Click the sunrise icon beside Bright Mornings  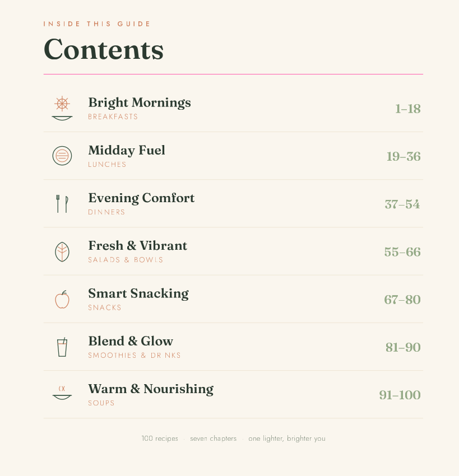click(x=62, y=108)
